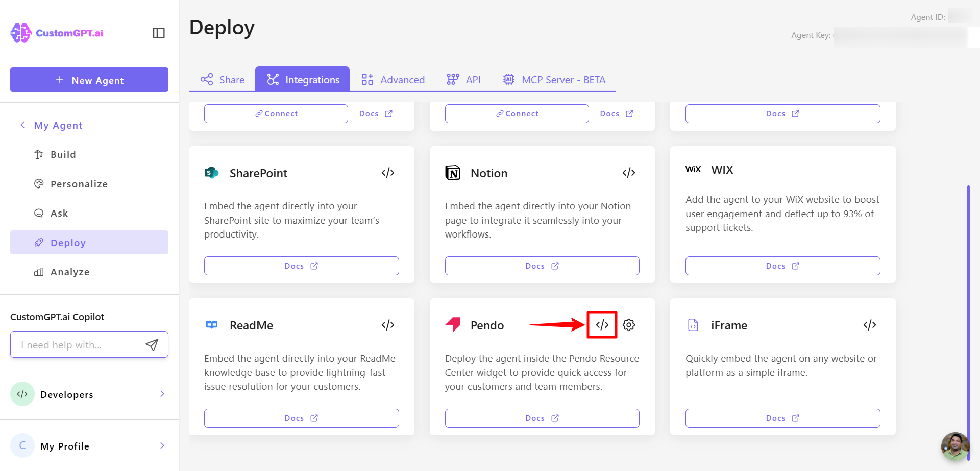
Task: Create a New Agent
Action: tap(89, 80)
